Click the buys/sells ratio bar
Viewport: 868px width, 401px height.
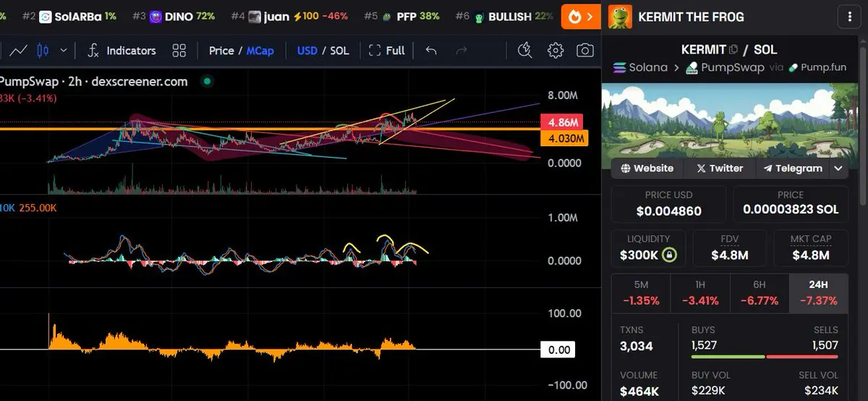pos(765,357)
